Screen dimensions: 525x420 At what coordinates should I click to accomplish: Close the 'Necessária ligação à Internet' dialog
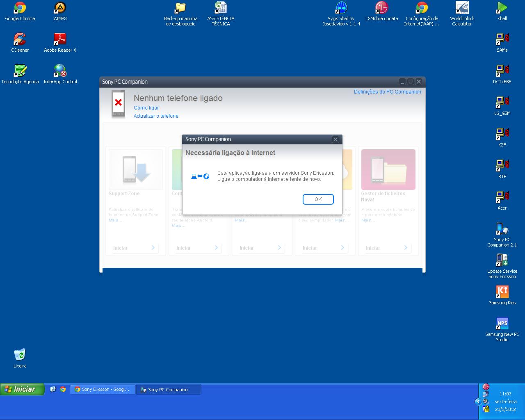coord(335,139)
